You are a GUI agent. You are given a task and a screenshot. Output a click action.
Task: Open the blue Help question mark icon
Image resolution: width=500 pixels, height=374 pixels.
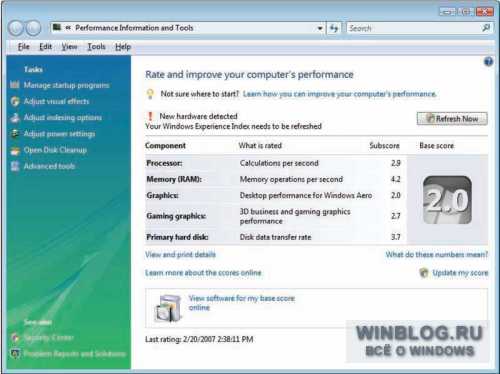coord(488,62)
